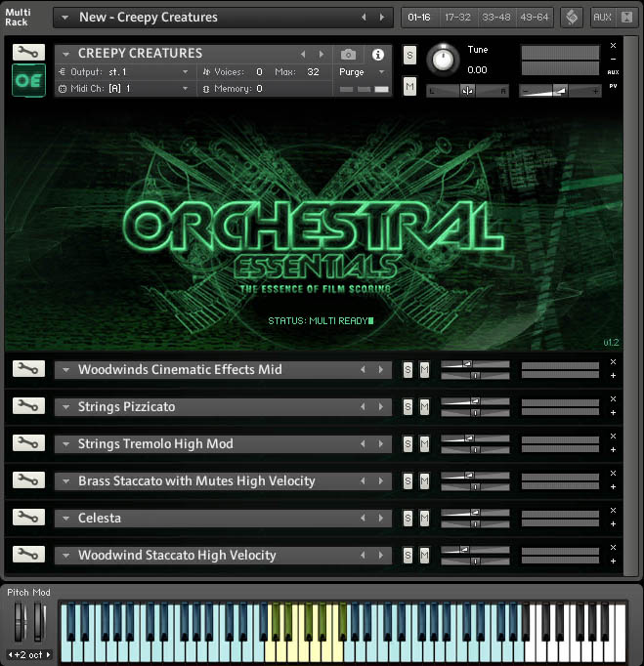Open the Purge dropdown menu
644x666 pixels.
(x=382, y=72)
